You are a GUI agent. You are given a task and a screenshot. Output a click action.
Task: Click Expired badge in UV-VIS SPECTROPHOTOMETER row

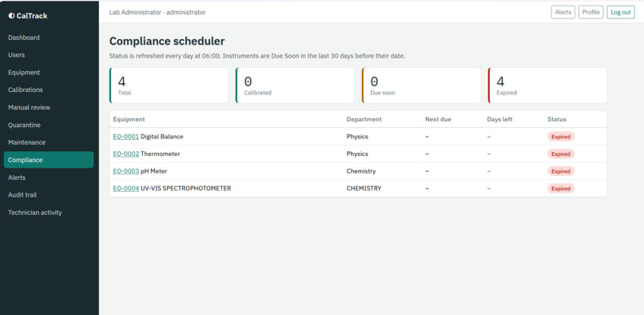coord(561,189)
